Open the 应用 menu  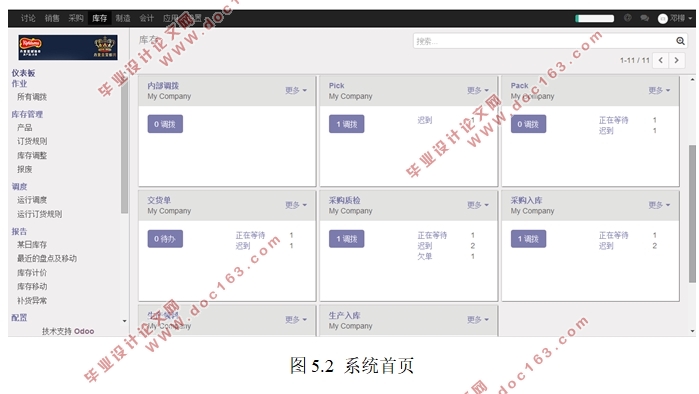click(170, 18)
